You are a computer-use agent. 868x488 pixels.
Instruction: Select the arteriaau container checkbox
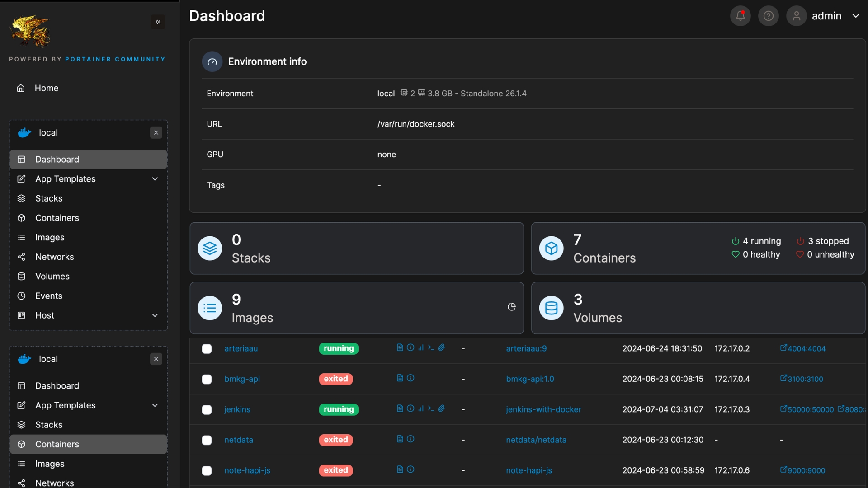tap(207, 349)
